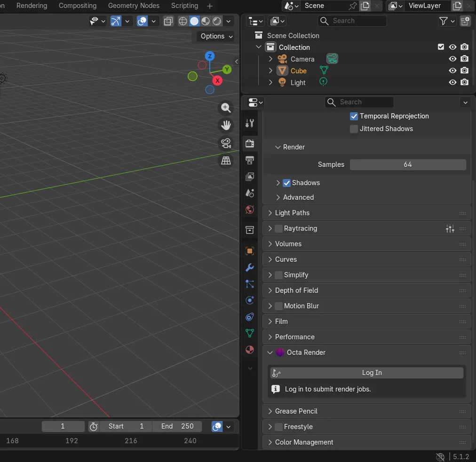The height and width of the screenshot is (462, 476).
Task: Enable the Raytracing checkbox
Action: 278,228
